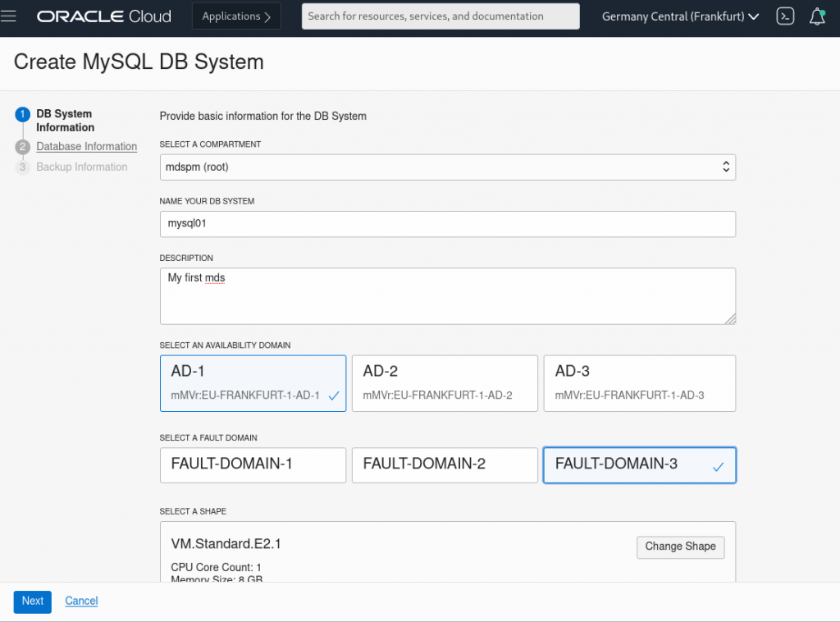
Task: Open the DB System Information step
Action: point(66,121)
